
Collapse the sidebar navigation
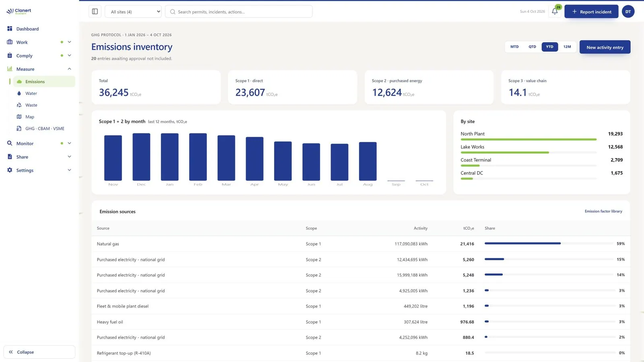[x=39, y=352]
